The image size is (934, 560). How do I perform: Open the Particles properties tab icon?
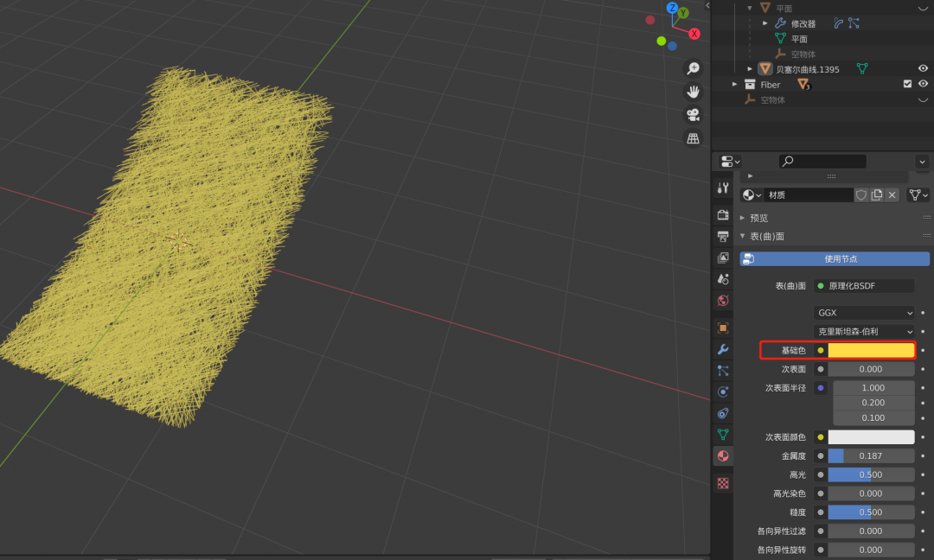point(723,371)
